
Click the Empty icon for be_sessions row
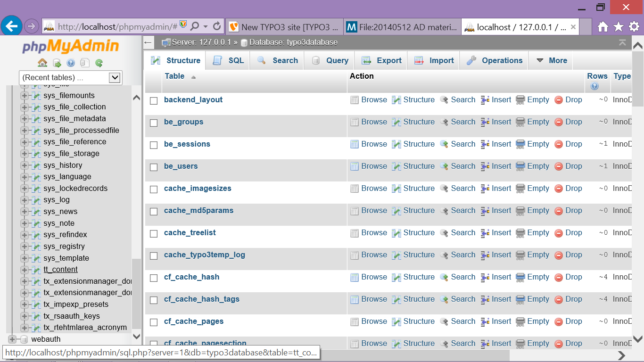point(520,144)
